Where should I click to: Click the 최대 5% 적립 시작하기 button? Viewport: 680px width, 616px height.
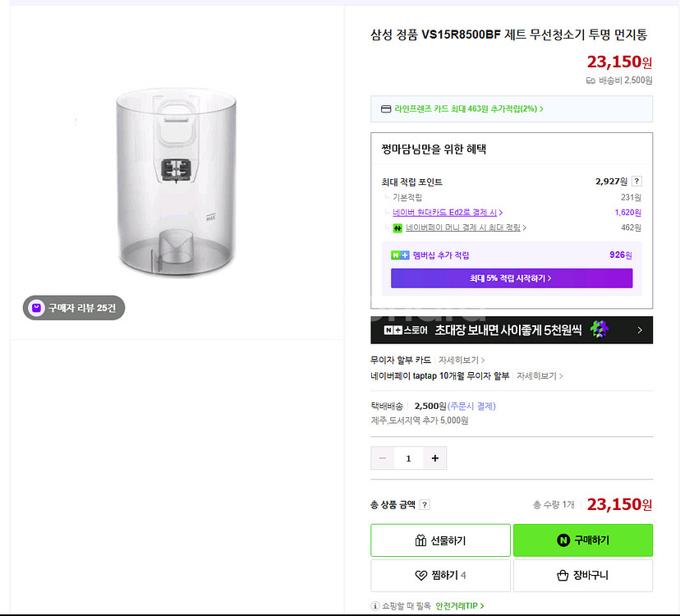point(511,278)
